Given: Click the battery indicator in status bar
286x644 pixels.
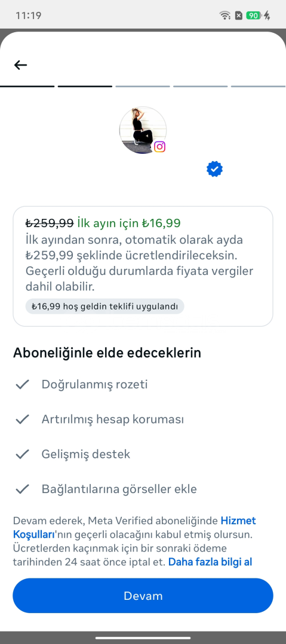Looking at the screenshot, I should [x=254, y=16].
